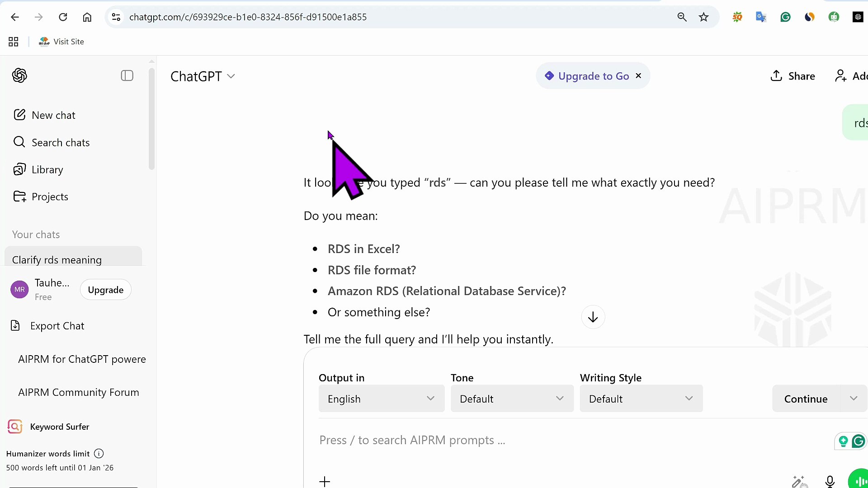Expand the Writing Style dropdown

pos(641,399)
